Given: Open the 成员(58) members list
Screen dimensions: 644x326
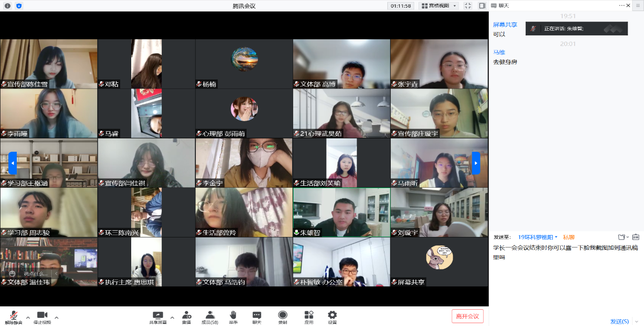Looking at the screenshot, I should [210, 316].
